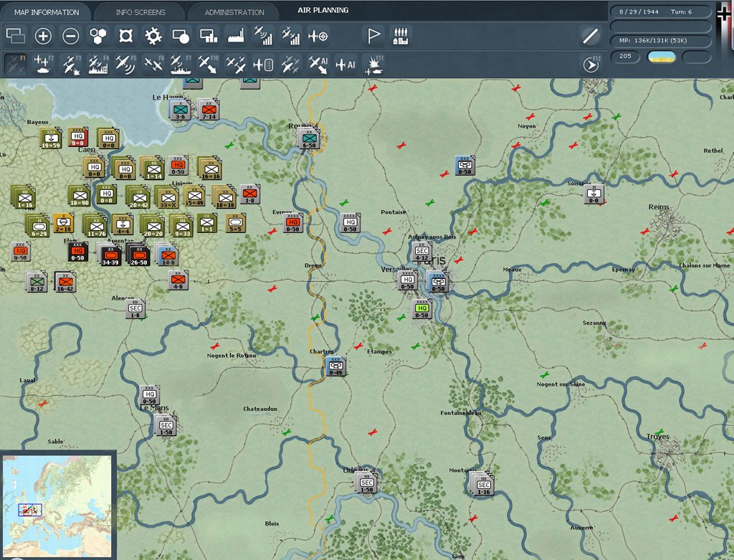Select F5 air reconnaissance mode
Image resolution: width=734 pixels, height=560 pixels.
click(125, 65)
